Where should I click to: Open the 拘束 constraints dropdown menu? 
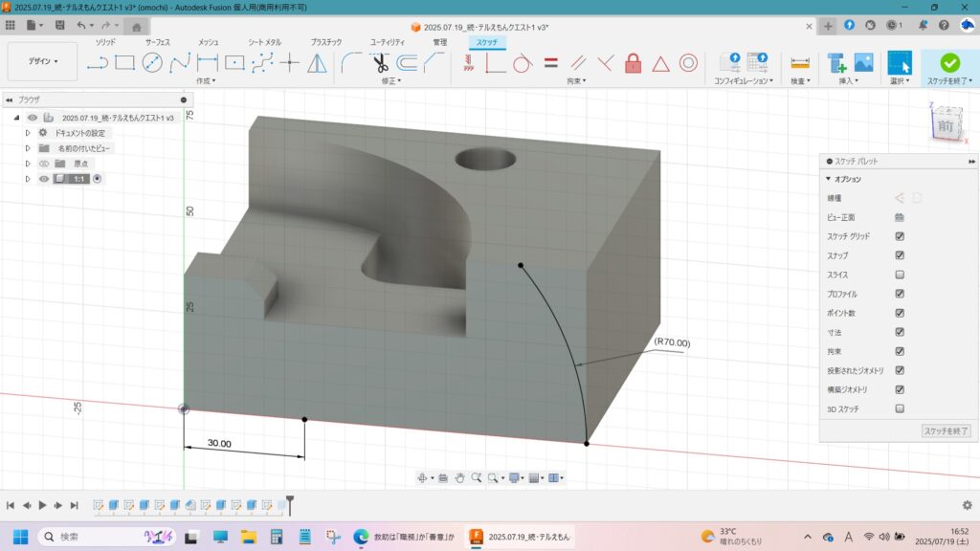(575, 81)
